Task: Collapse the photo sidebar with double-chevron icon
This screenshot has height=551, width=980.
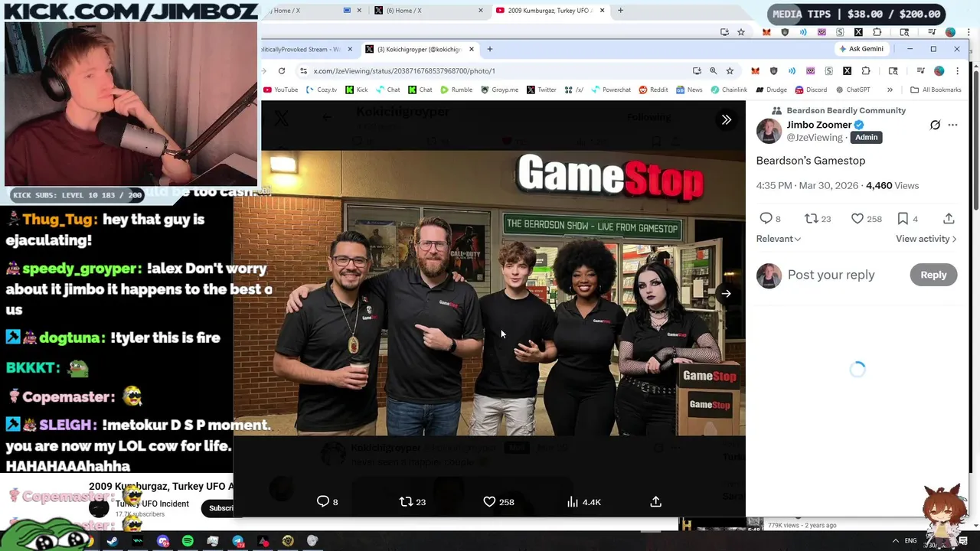Action: click(726, 119)
